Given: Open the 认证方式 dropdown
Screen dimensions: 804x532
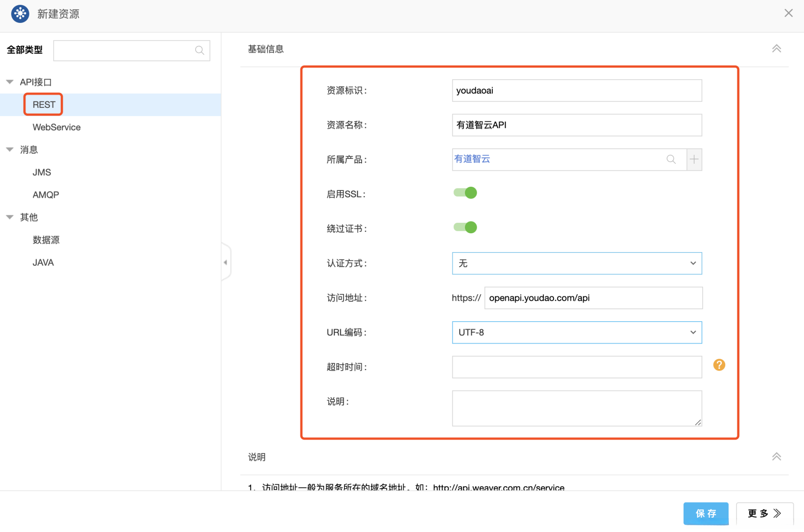Looking at the screenshot, I should pyautogui.click(x=693, y=263).
